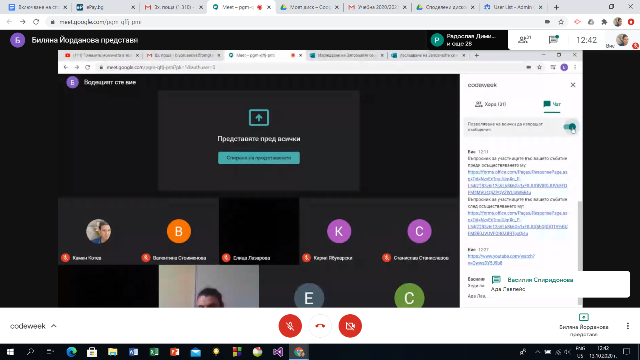Unmute the microphone in the call bar

click(x=290, y=326)
